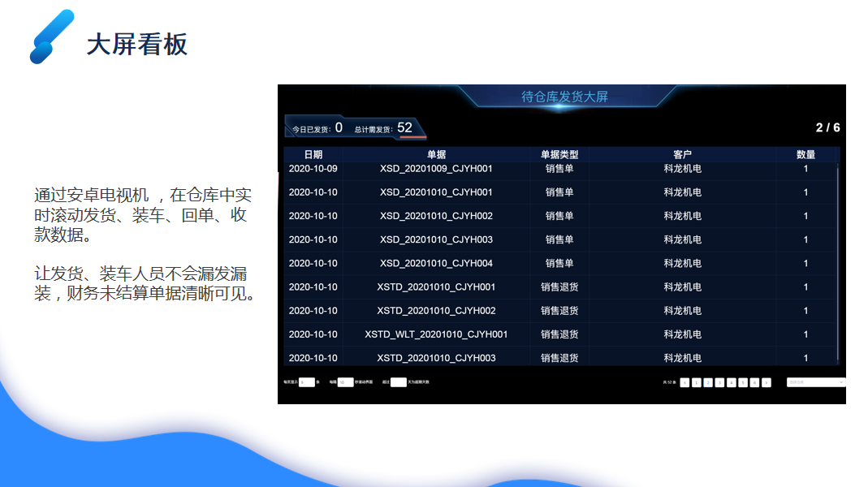Click the 每隔 seconds scroll interval input
Screen dimensions: 868x487
[x=345, y=382]
